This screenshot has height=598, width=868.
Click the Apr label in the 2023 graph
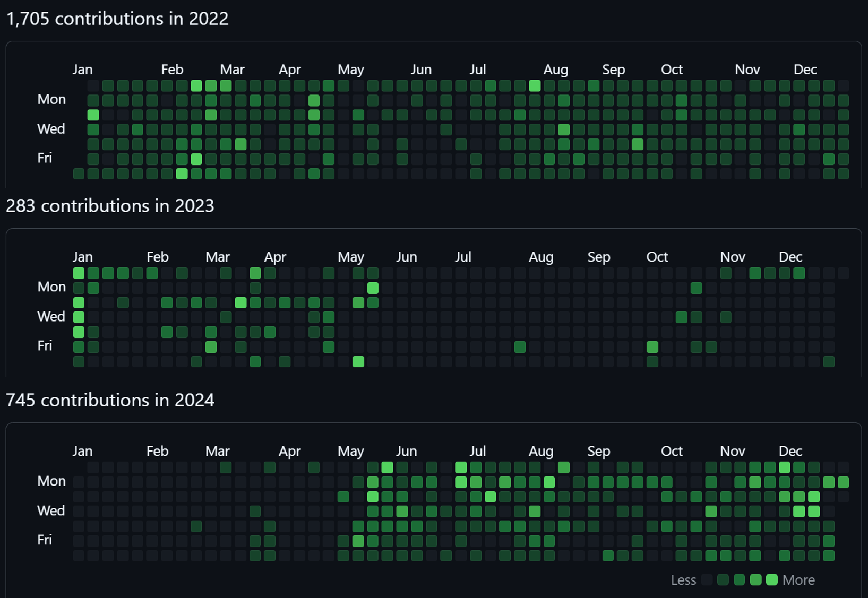275,257
